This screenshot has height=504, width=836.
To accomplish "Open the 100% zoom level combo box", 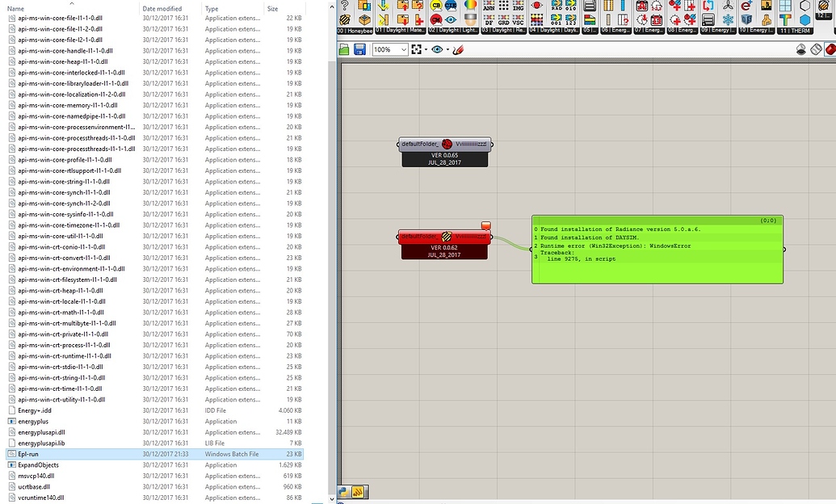I will (389, 49).
